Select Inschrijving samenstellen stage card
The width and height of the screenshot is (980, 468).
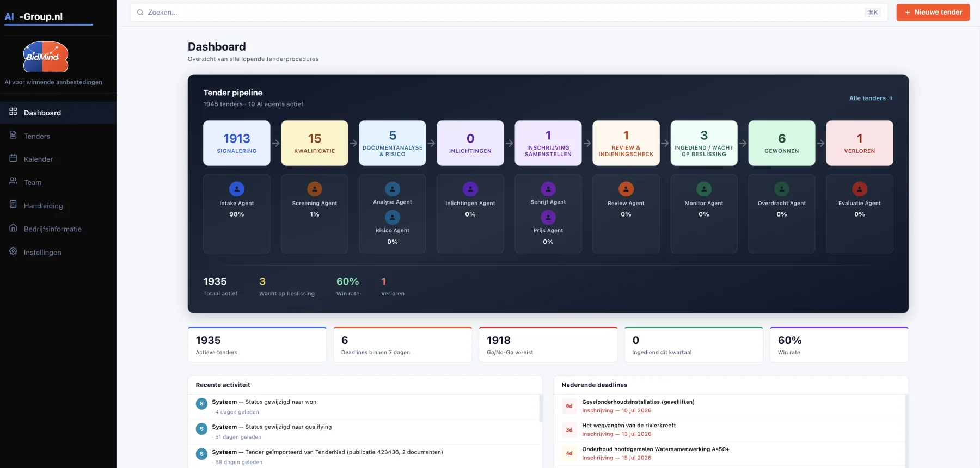click(x=548, y=143)
